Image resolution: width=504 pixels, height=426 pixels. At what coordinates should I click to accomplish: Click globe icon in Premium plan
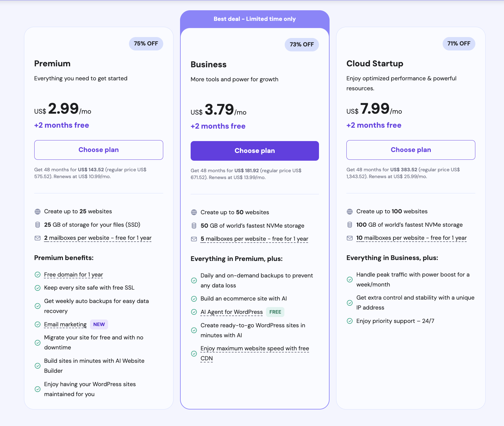pos(38,212)
